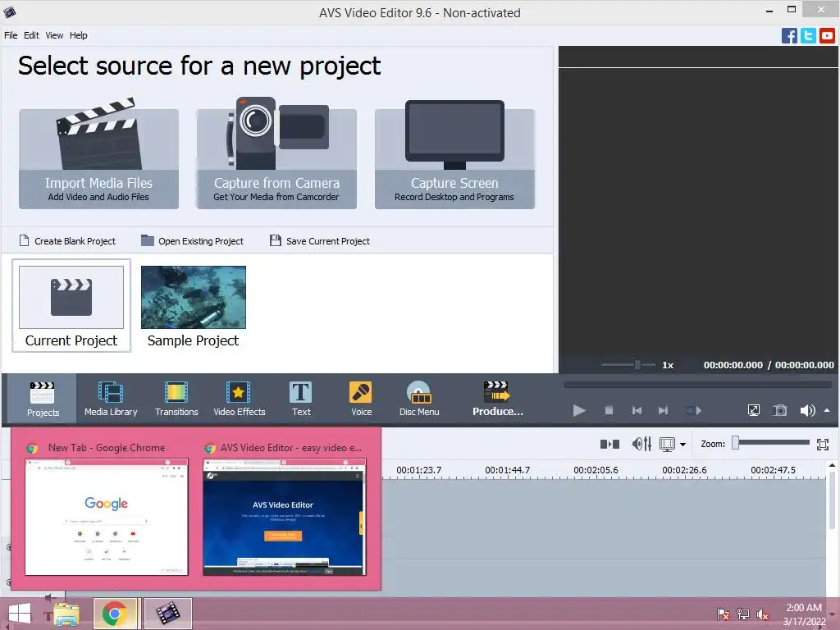Stop the preview playback

609,410
